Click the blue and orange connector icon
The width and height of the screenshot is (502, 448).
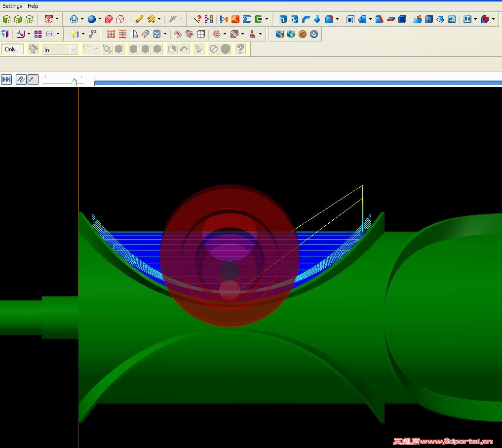(224, 19)
